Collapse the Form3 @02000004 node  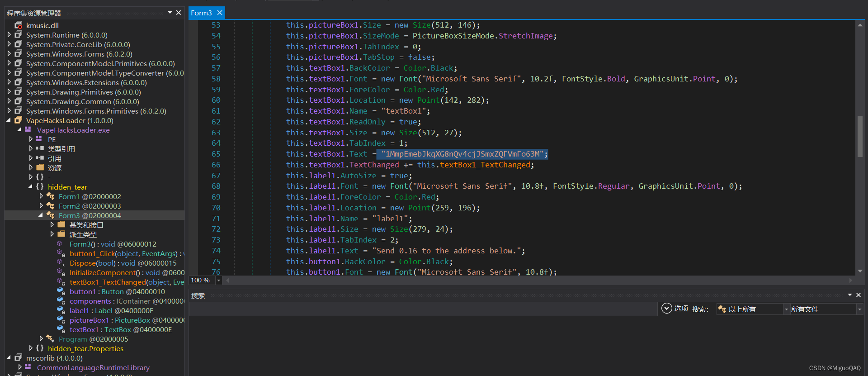(41, 215)
